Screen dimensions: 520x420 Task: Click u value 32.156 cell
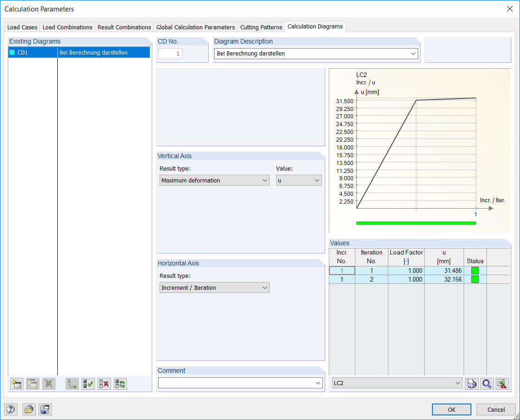(x=444, y=279)
